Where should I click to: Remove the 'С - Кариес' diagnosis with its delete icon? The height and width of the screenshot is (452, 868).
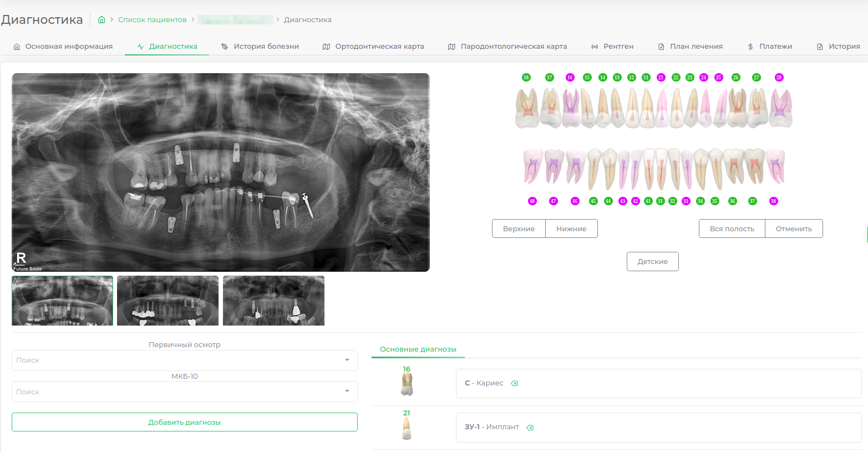[514, 383]
